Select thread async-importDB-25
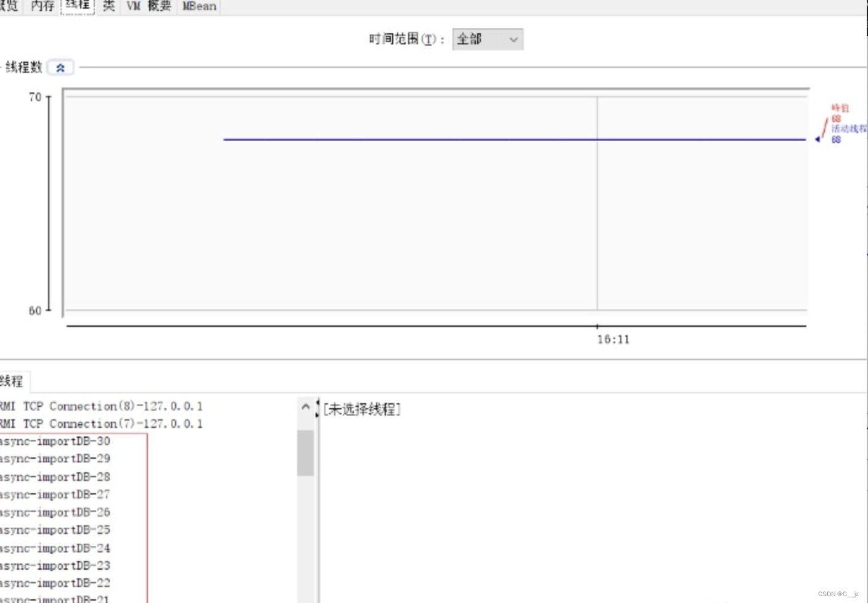This screenshot has height=603, width=868. click(55, 530)
